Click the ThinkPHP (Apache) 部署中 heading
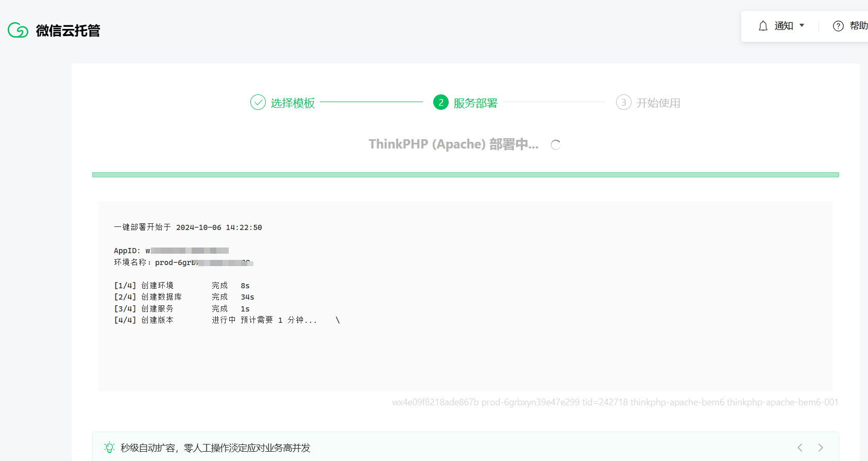This screenshot has height=461, width=868. tap(453, 144)
